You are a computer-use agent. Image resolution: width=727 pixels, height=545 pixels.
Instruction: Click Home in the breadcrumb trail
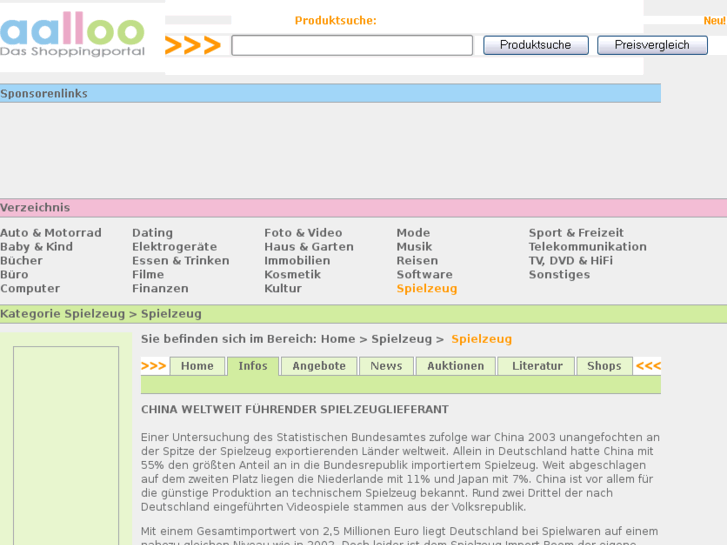coord(338,339)
